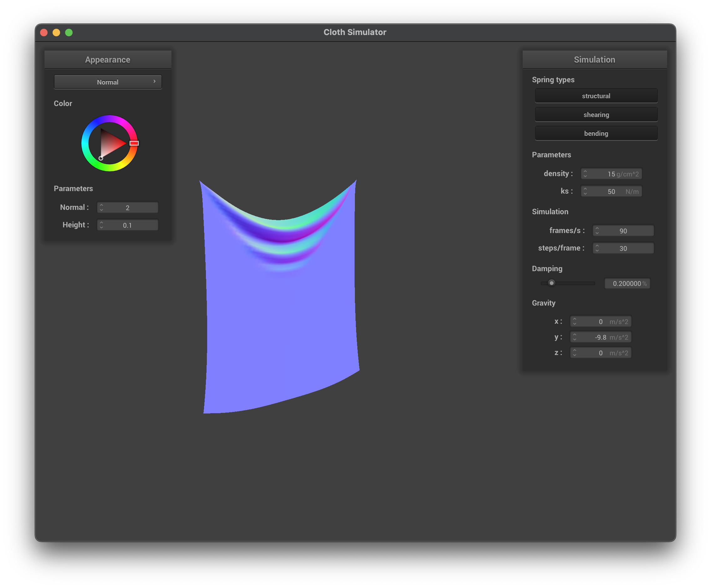Click the frames/s stepper arrows
The width and height of the screenshot is (711, 588).
597,231
